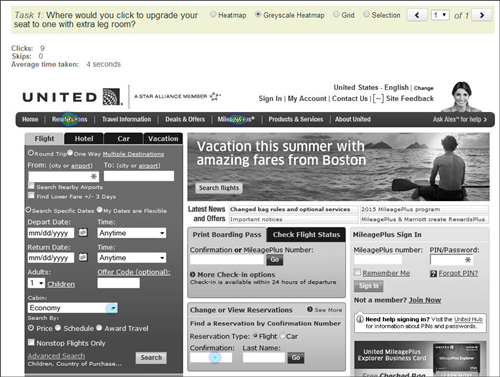The width and height of the screenshot is (500, 377).
Task: Click the See More arrow icon
Action: point(310,309)
